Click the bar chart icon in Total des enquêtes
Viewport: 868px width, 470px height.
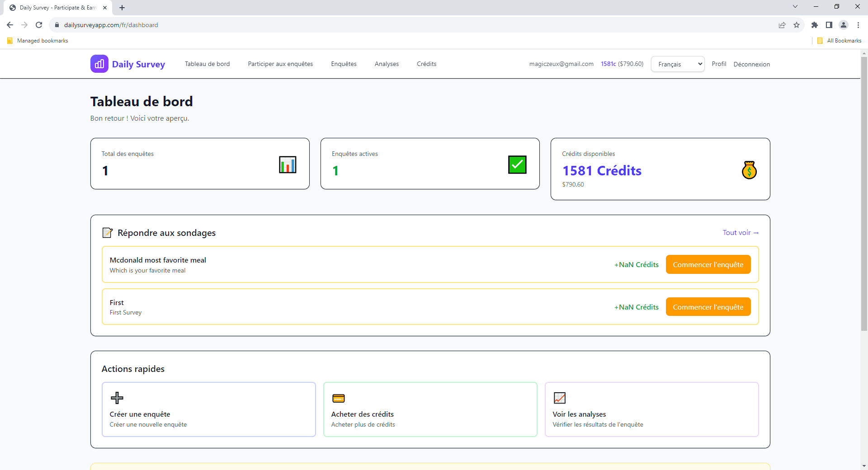(x=288, y=164)
